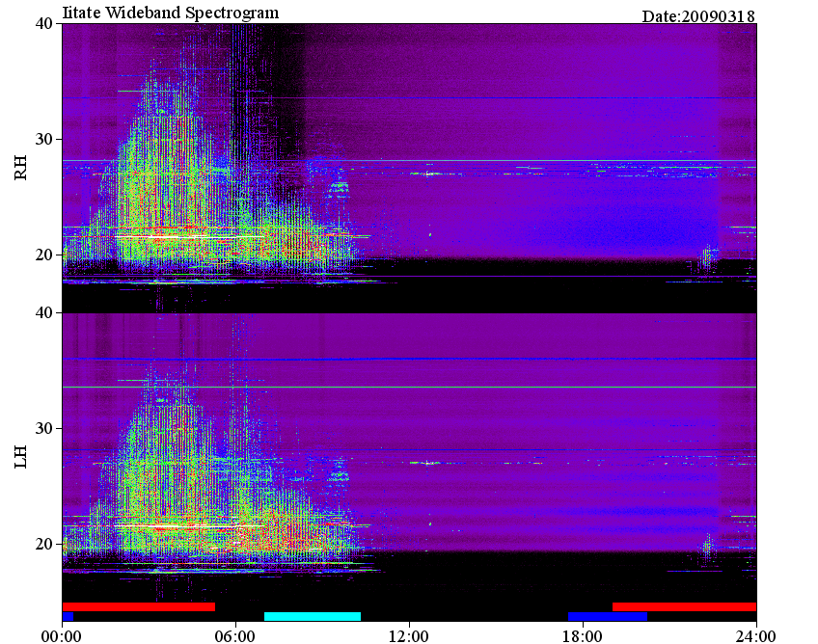Click the green horizontal line across the upper LH panel
This screenshot has width=818, height=644.
tap(410, 387)
